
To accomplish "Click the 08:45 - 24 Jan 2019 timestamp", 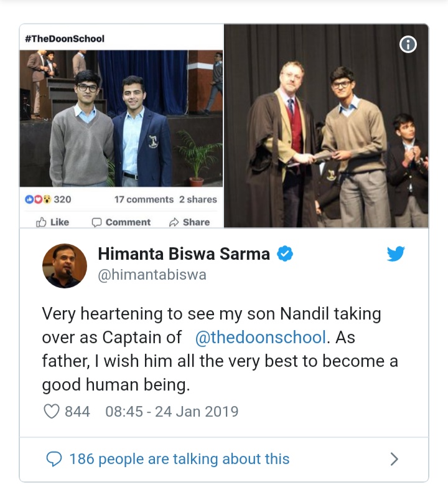I will [x=172, y=412].
